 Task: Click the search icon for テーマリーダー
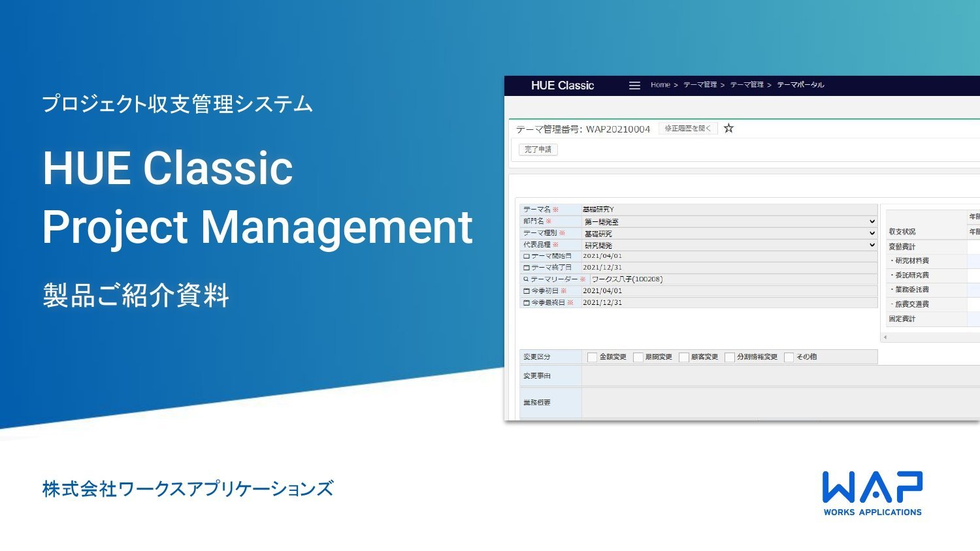pos(526,279)
